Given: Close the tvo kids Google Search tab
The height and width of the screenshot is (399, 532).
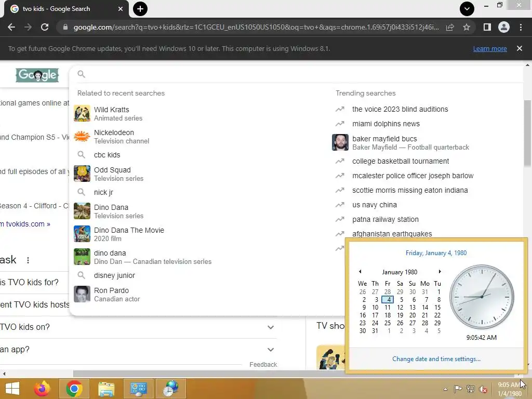Looking at the screenshot, I should click(x=121, y=9).
